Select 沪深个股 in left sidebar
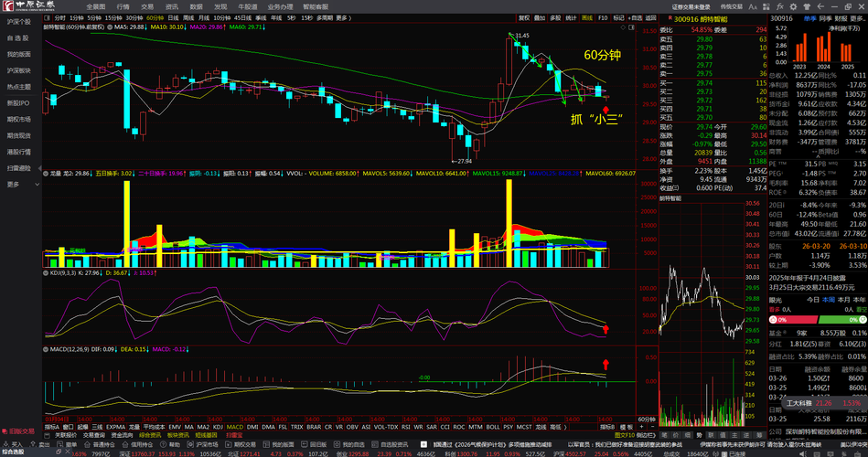Screen dimensions: 868x457 coord(18,22)
